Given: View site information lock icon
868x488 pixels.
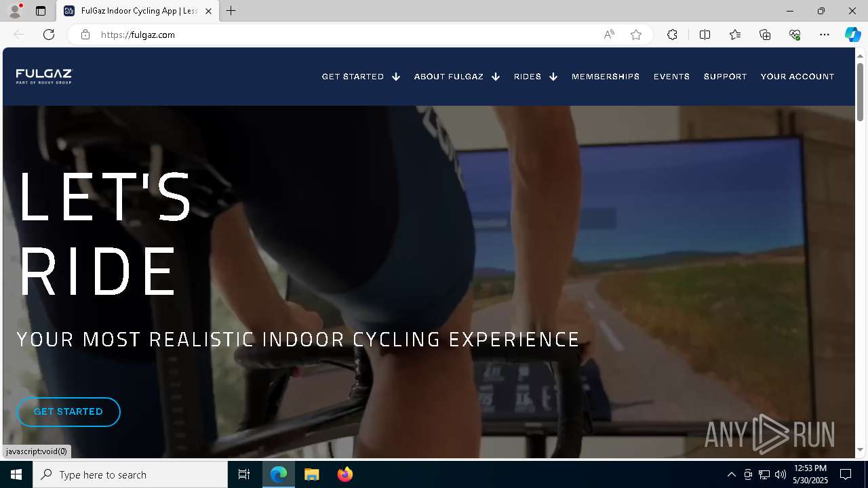Looking at the screenshot, I should point(85,35).
